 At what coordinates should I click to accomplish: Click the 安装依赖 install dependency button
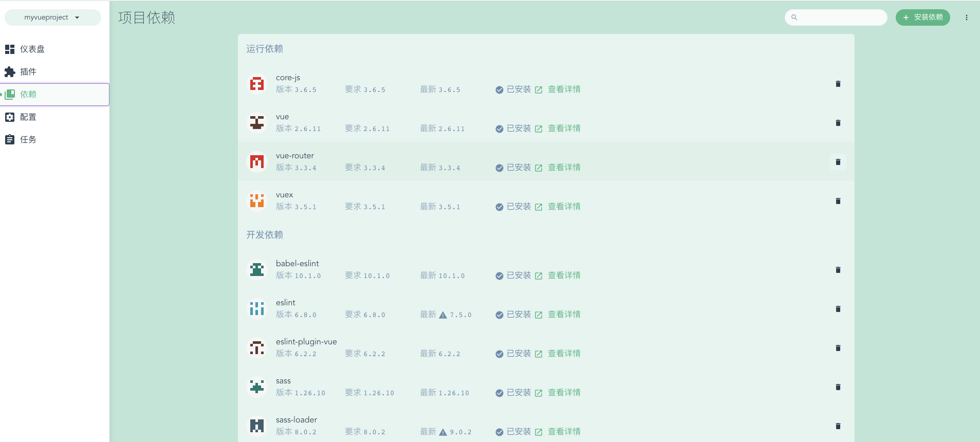point(922,17)
